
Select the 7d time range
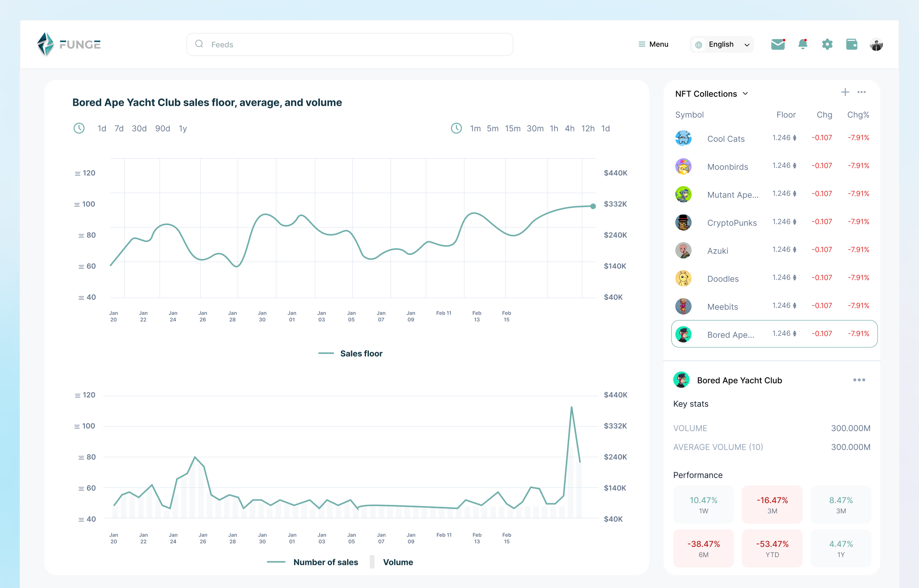pos(119,128)
